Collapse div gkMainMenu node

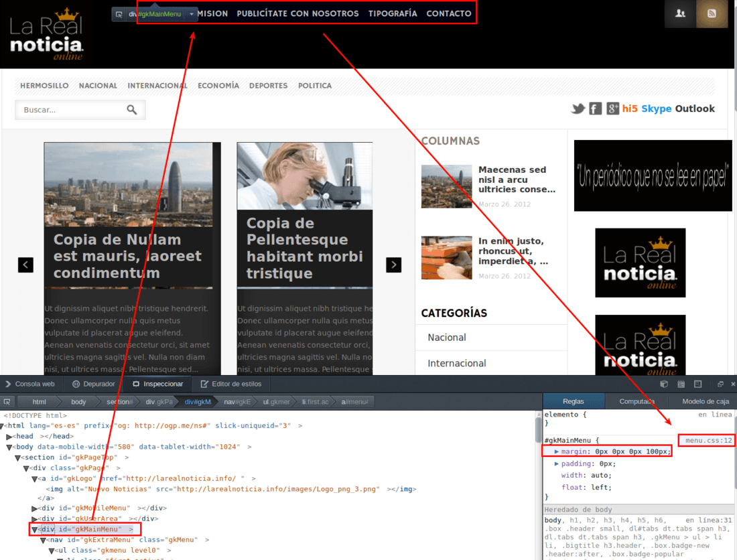pyautogui.click(x=34, y=529)
